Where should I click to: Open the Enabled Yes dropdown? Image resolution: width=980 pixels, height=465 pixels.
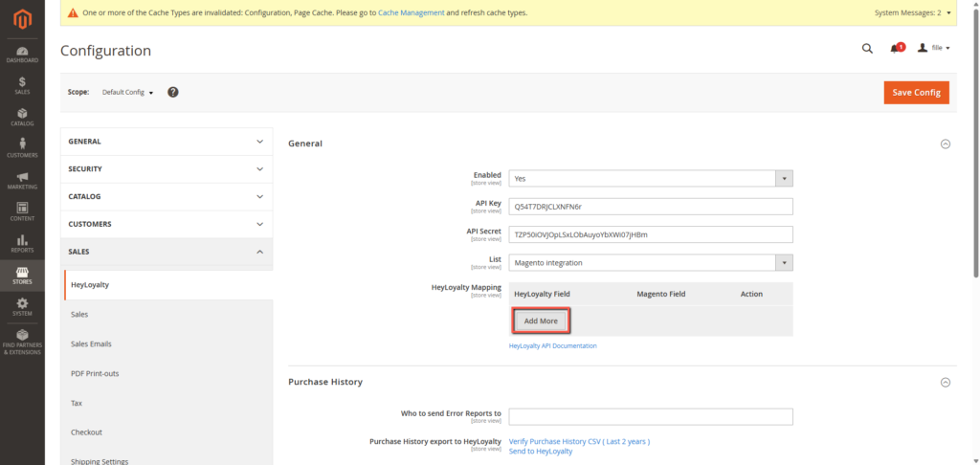[651, 178]
